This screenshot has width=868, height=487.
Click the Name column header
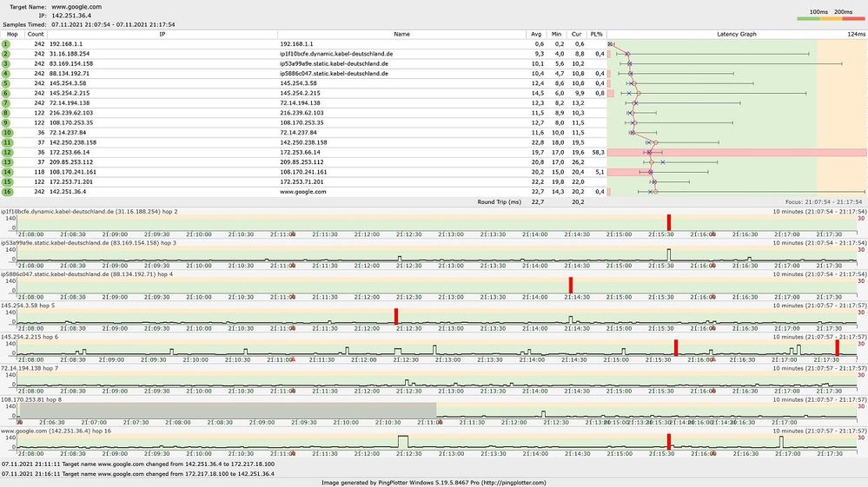(402, 34)
